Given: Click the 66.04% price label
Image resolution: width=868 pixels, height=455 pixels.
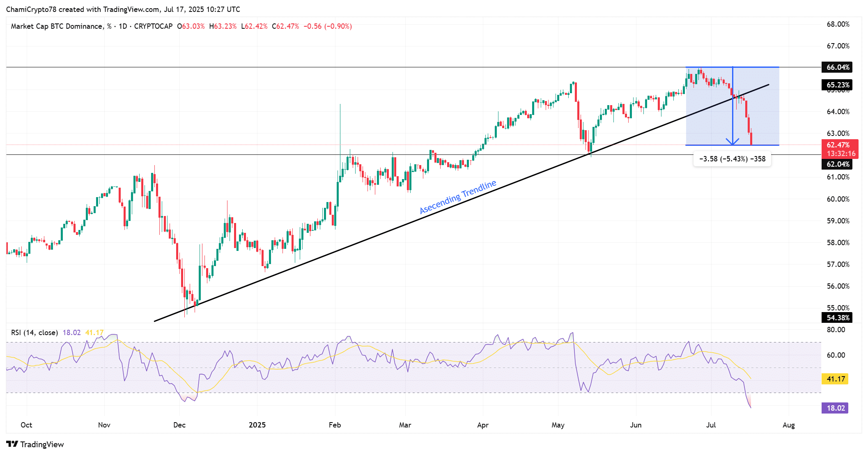Looking at the screenshot, I should pyautogui.click(x=837, y=67).
